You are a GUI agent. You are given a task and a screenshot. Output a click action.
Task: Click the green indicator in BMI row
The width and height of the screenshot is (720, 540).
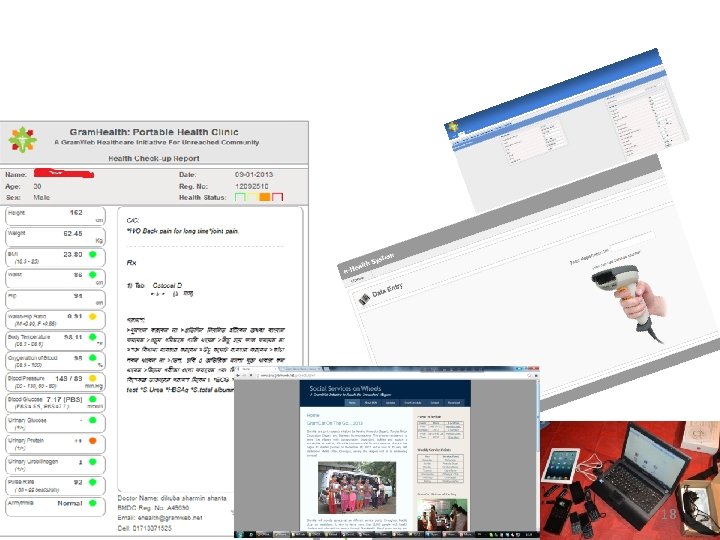coord(93,254)
